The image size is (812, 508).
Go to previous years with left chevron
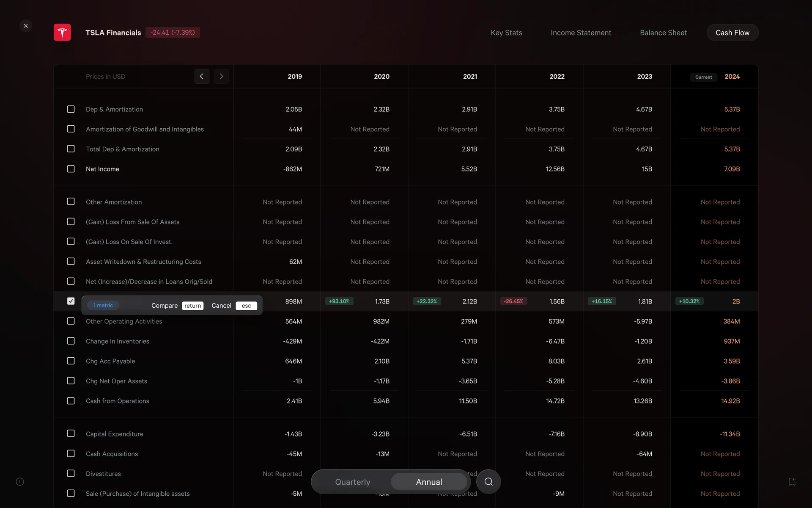202,77
